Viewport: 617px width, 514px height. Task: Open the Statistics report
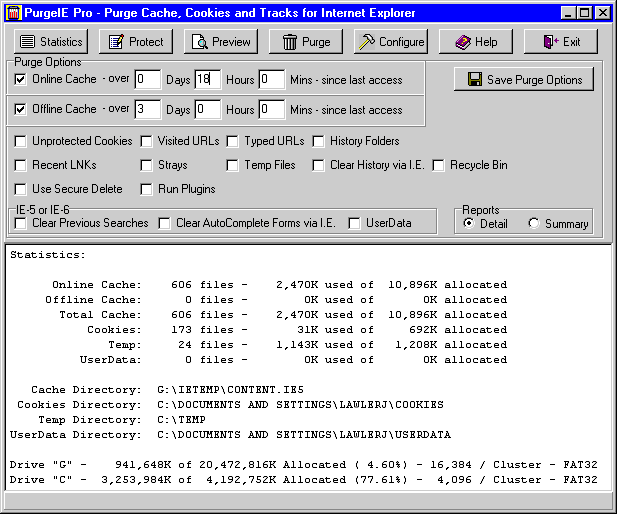(51, 42)
